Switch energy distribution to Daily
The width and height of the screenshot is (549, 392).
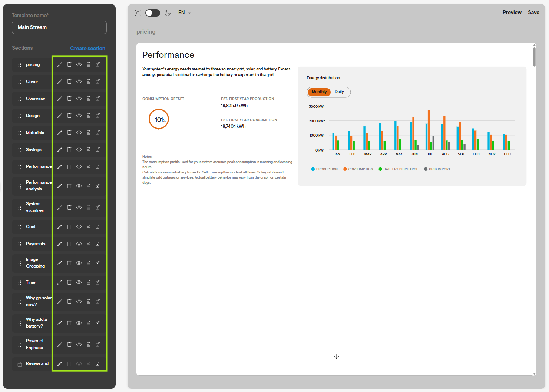339,92
